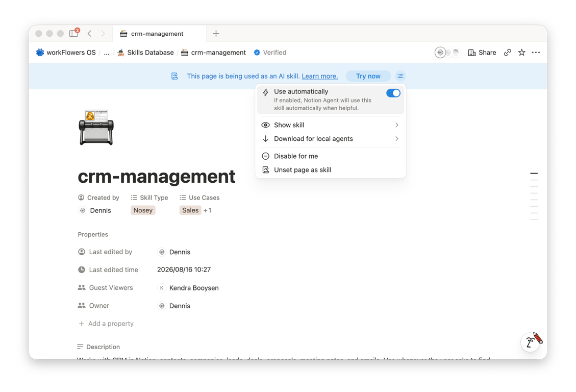Click the Description property label
Screen dimensions: 576x392
98,347
